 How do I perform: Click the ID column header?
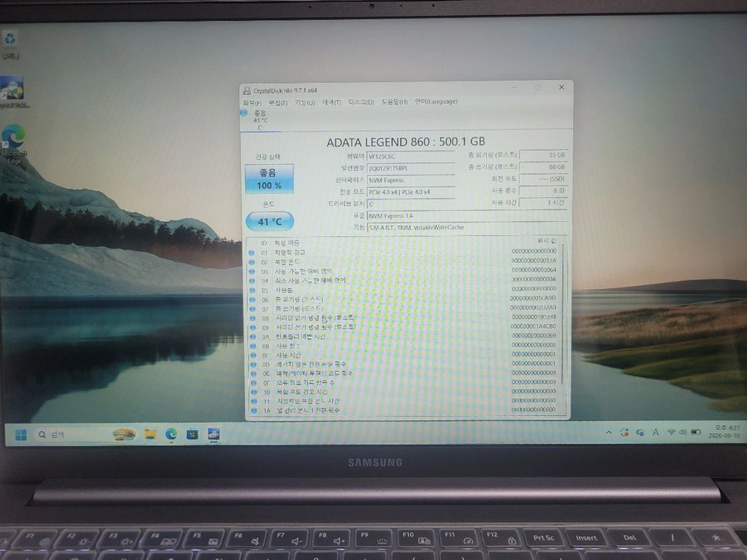(264, 243)
